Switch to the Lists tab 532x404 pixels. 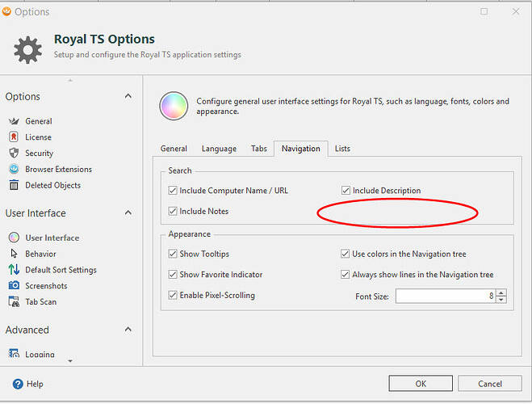(x=342, y=149)
